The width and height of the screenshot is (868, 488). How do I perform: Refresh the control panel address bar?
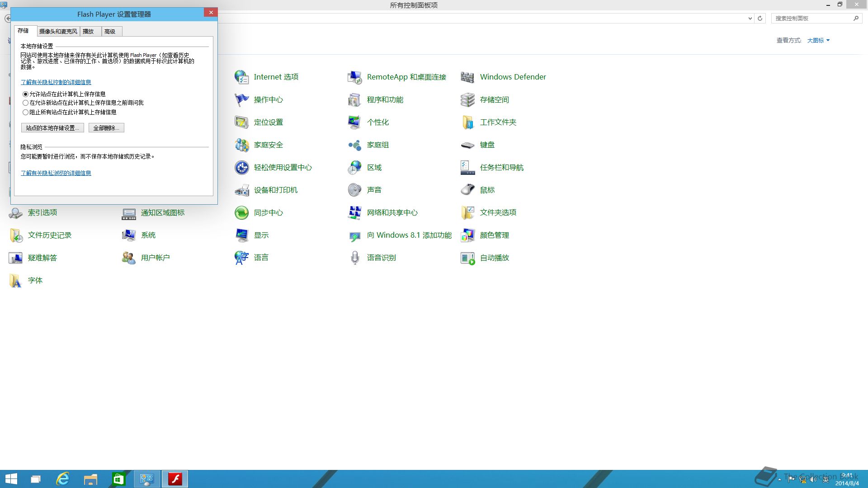click(x=760, y=19)
